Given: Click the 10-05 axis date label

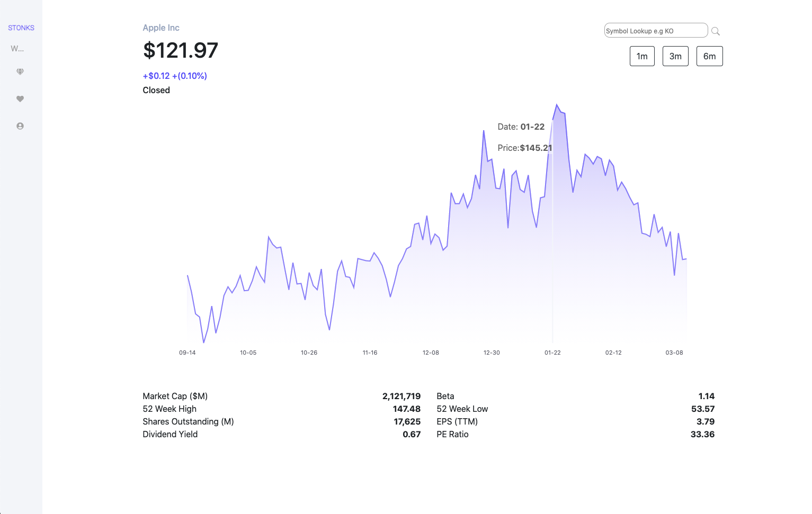Looking at the screenshot, I should (x=248, y=353).
